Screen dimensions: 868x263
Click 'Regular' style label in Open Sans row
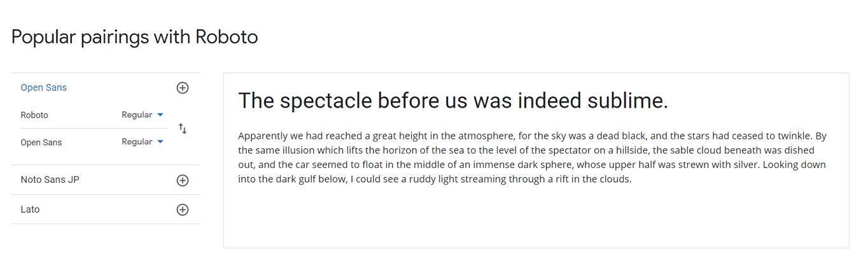[x=137, y=142]
